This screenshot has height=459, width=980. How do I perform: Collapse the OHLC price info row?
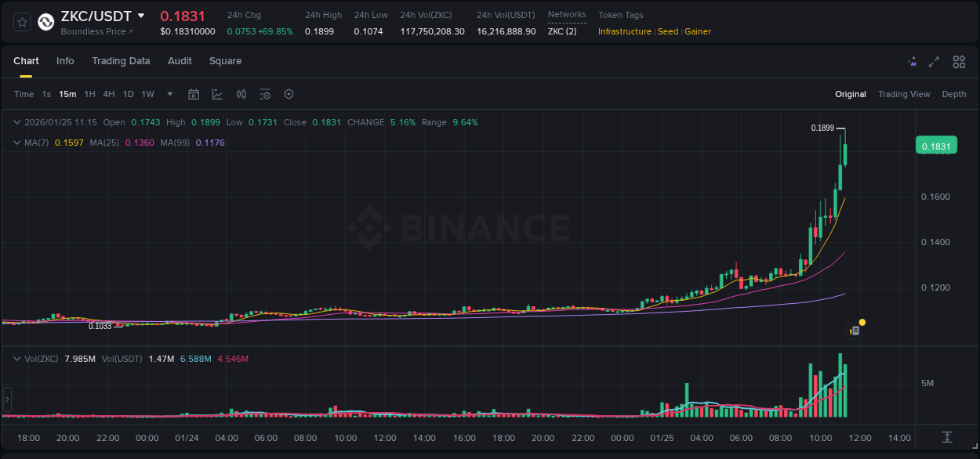pyautogui.click(x=17, y=122)
